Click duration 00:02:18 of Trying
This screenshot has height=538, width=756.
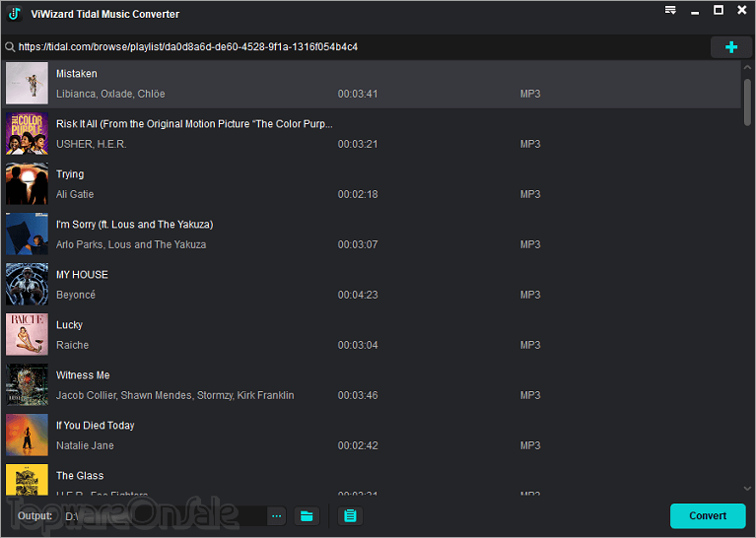click(x=358, y=194)
